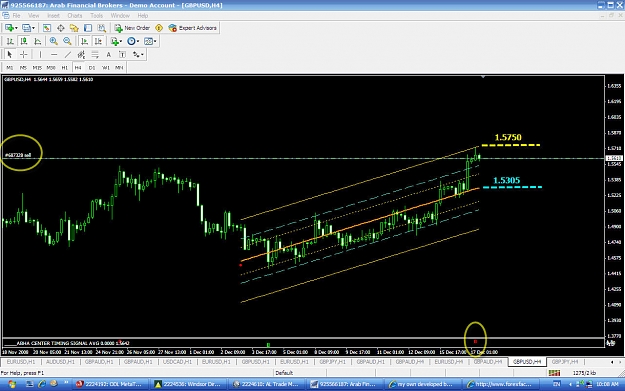Zoom out on the chart
The width and height of the screenshot is (625, 391).
tap(67, 41)
